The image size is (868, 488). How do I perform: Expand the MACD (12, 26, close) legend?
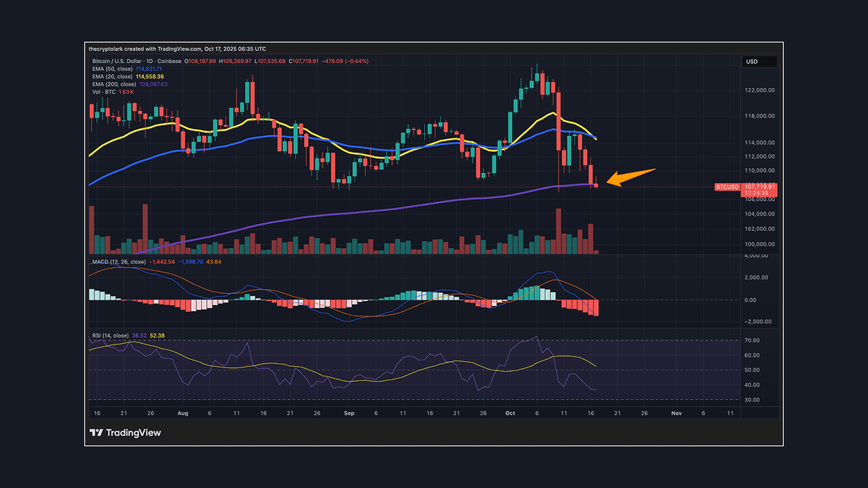pyautogui.click(x=119, y=262)
